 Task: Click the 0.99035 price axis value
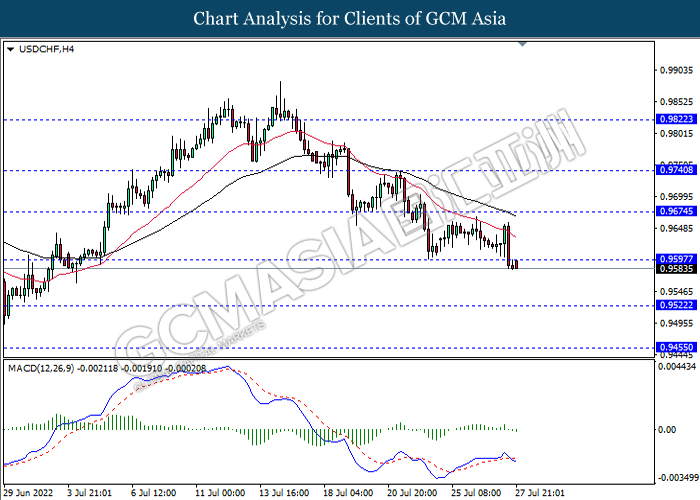pos(677,70)
